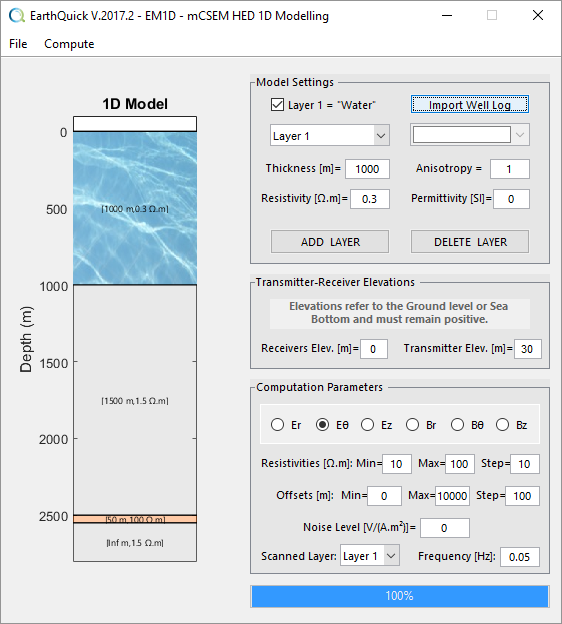Expand the Layer 1 model dropdown
Viewport: 562px width, 624px height.
(x=330, y=135)
